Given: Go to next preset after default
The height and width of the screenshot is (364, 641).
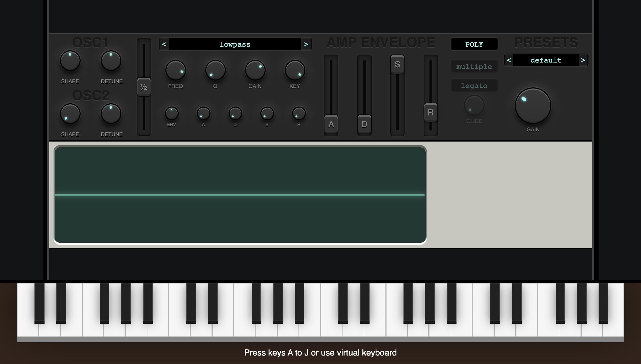Looking at the screenshot, I should (583, 60).
